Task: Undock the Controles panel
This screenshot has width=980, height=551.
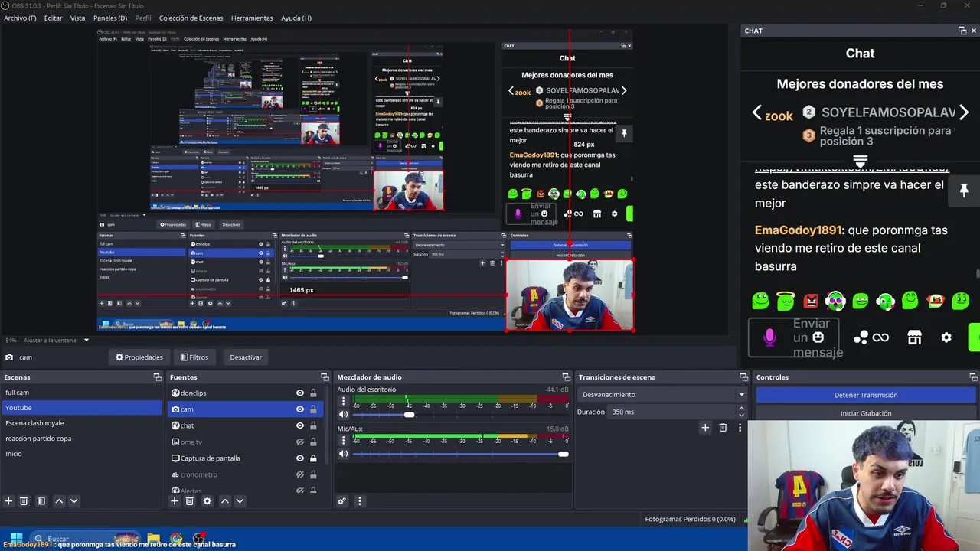Action: (x=973, y=377)
